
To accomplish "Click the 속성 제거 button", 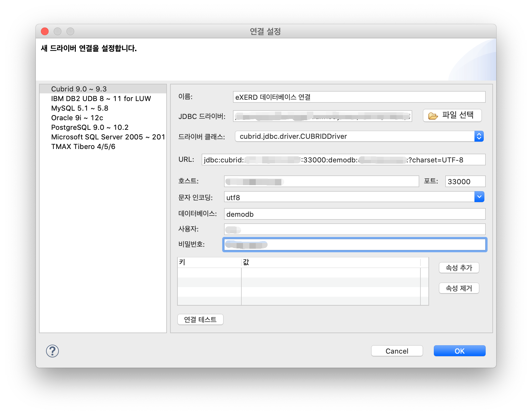I will pyautogui.click(x=459, y=288).
